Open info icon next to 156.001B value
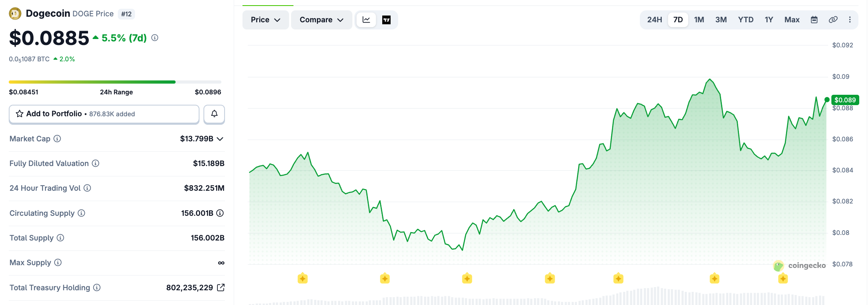This screenshot has width=868, height=305. tap(220, 213)
